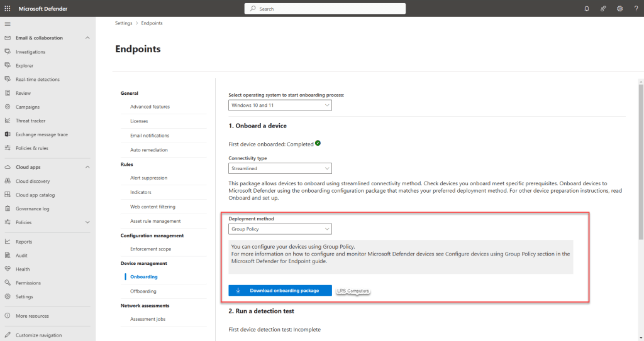The image size is (644, 341).
Task: Collapse the Email & collaboration section
Action: coord(87,38)
